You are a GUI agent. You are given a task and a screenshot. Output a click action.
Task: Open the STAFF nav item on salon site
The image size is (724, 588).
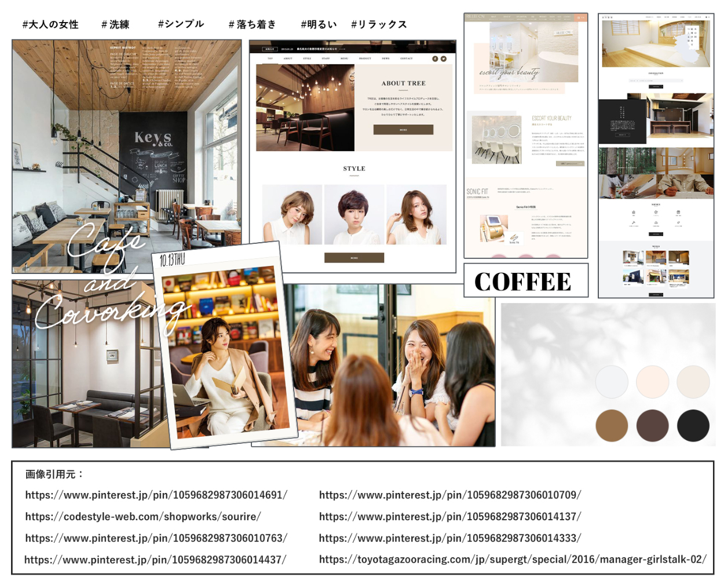click(326, 59)
